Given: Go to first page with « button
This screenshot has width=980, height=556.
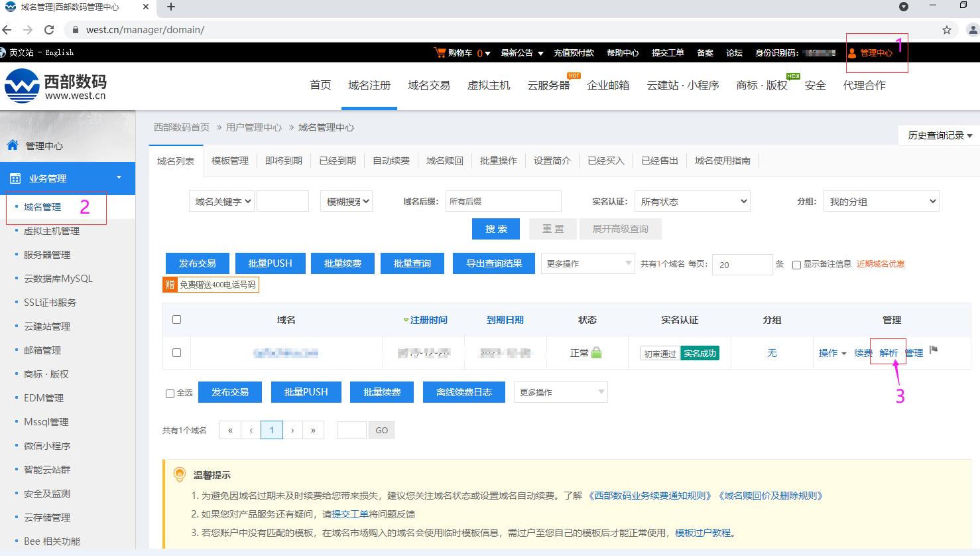Looking at the screenshot, I should pyautogui.click(x=230, y=430).
